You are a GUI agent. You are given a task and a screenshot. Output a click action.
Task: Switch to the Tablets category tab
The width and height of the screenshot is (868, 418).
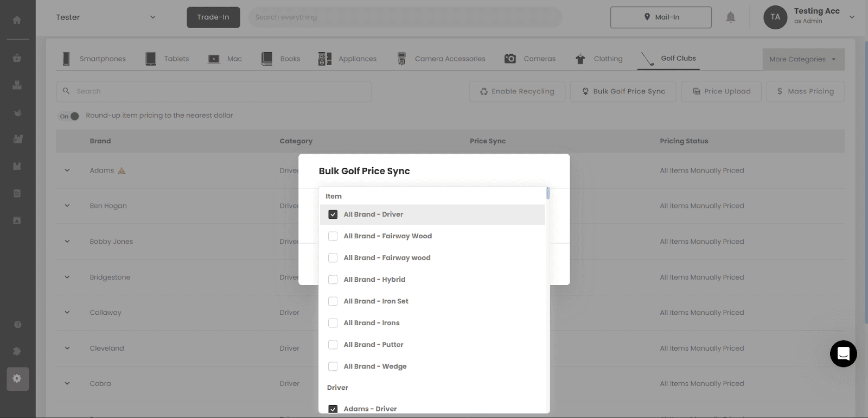tap(168, 59)
